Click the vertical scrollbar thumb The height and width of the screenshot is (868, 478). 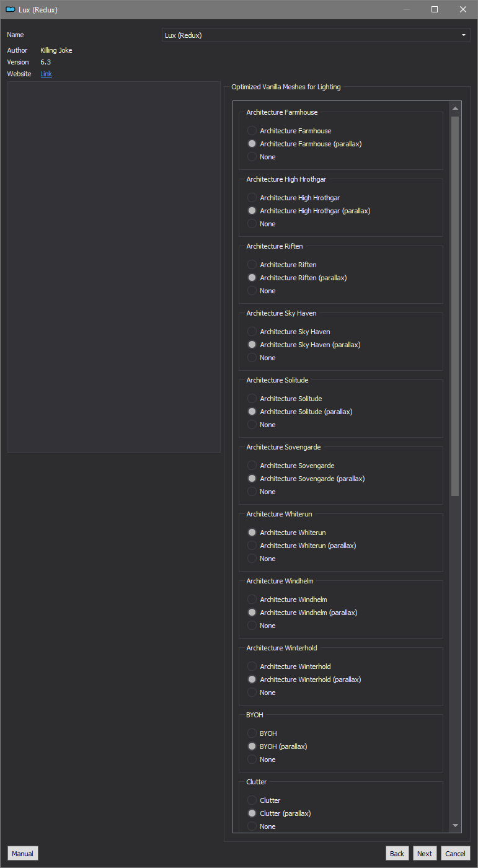click(456, 306)
